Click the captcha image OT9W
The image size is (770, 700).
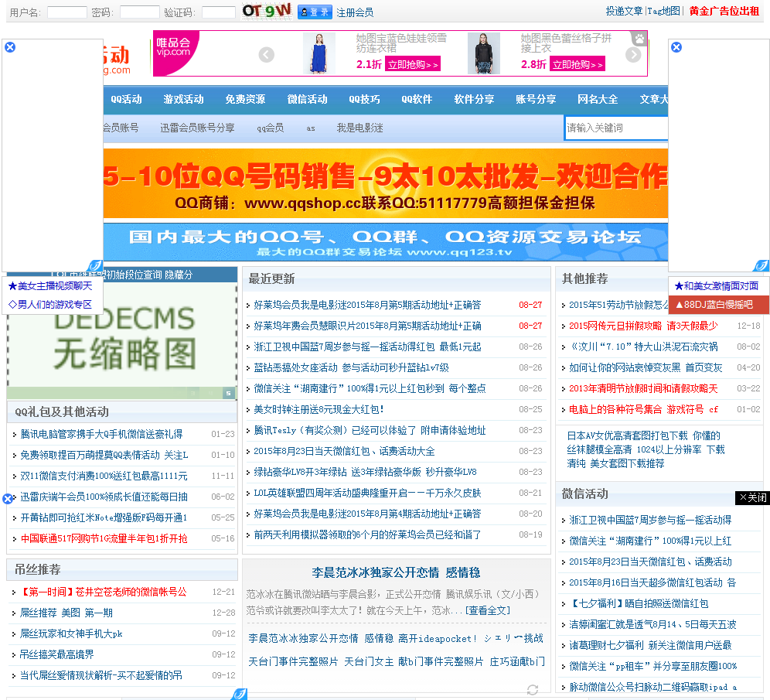267,11
